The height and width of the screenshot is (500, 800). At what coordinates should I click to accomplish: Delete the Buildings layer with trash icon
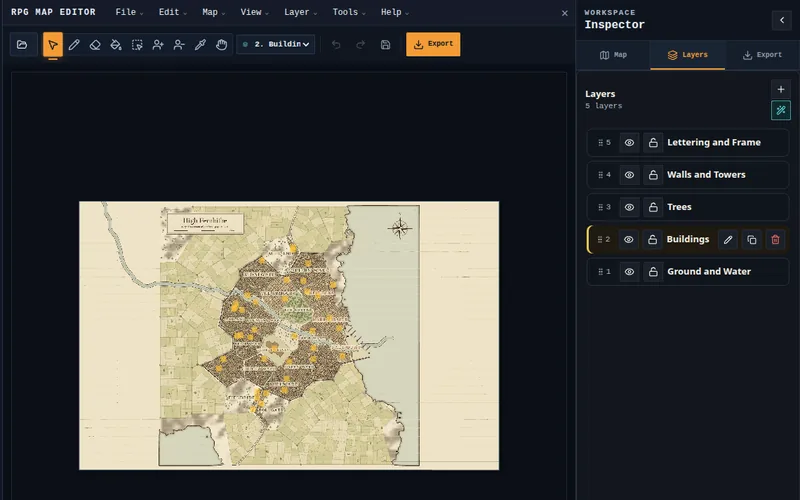[x=775, y=240]
